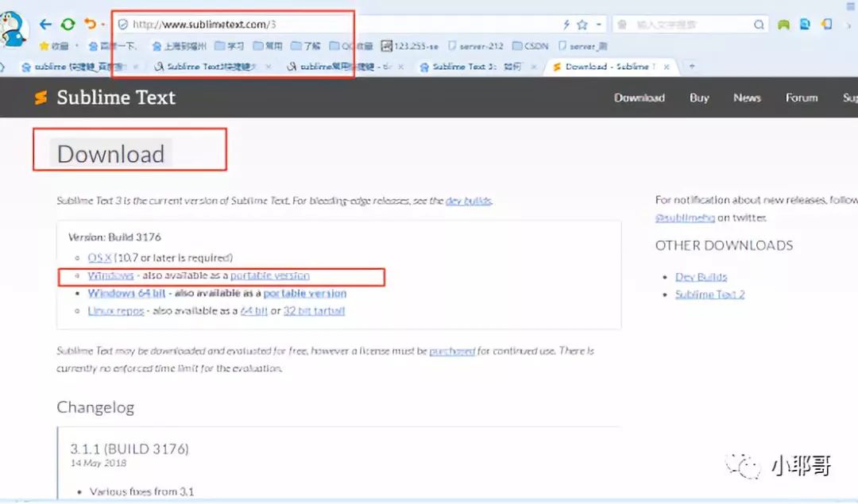Open dropdown next to bookmark star
Image resolution: width=858 pixels, height=504 pixels.
point(599,24)
